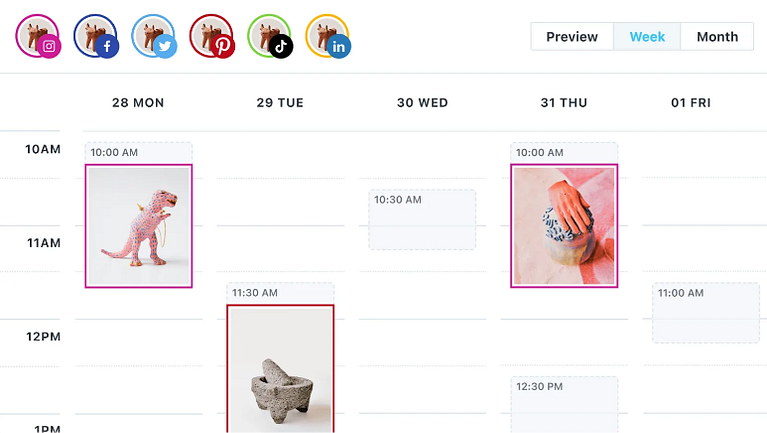Click the 30 WED column header
767x433 pixels.
pos(423,103)
